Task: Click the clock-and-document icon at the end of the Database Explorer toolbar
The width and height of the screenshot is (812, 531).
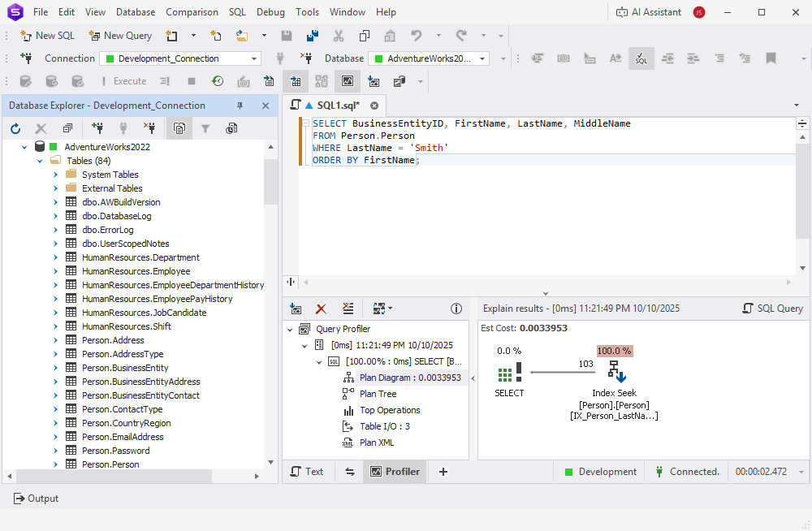Action: point(231,128)
